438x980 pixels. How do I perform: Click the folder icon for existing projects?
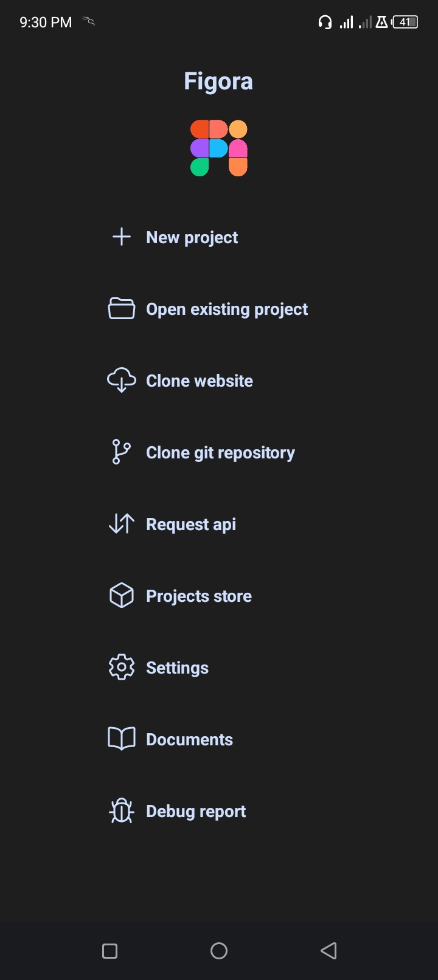pyautogui.click(x=121, y=309)
